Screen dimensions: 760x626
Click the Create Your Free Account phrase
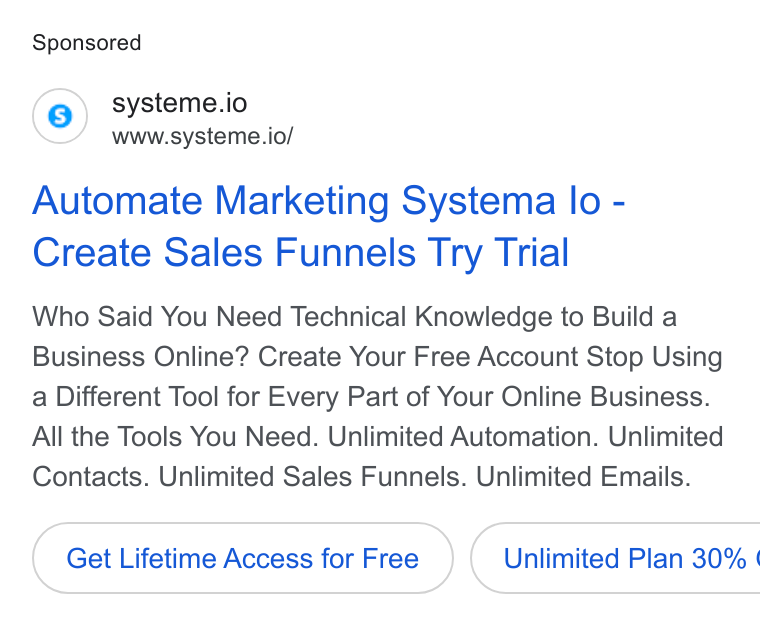click(418, 357)
